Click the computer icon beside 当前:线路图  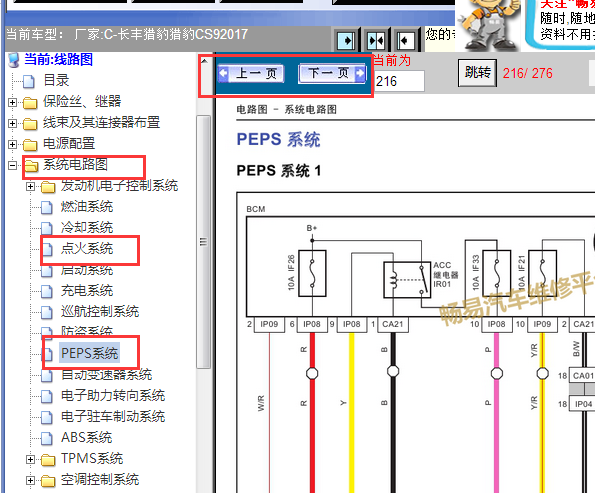(14, 60)
